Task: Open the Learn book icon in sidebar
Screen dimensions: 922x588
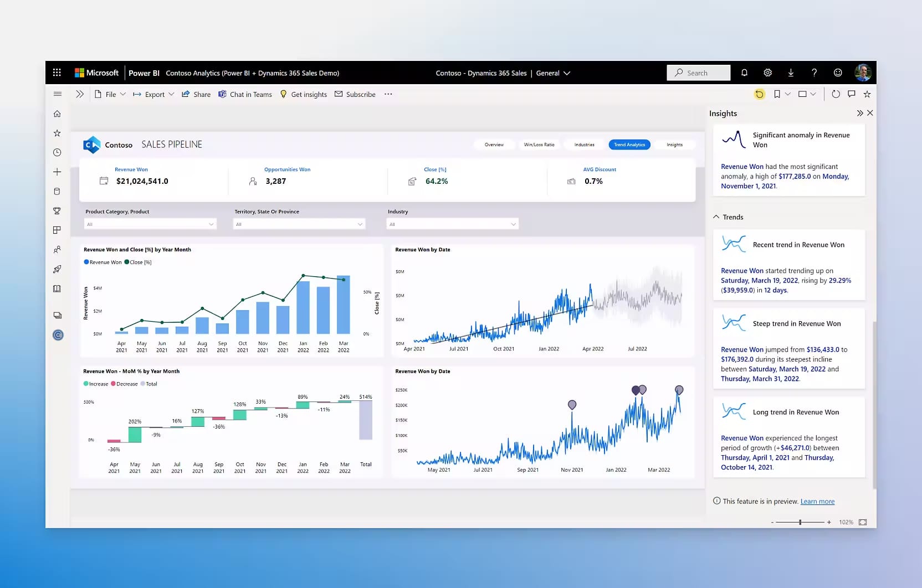Action: click(x=57, y=288)
